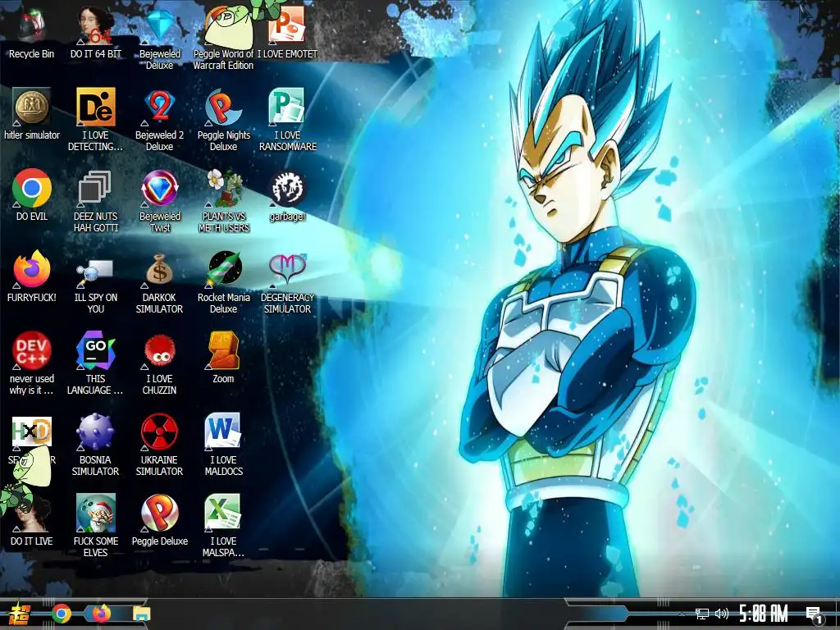Image resolution: width=840 pixels, height=630 pixels.
Task: Open the Chrome shortcut on the desktop
Action: (32, 188)
